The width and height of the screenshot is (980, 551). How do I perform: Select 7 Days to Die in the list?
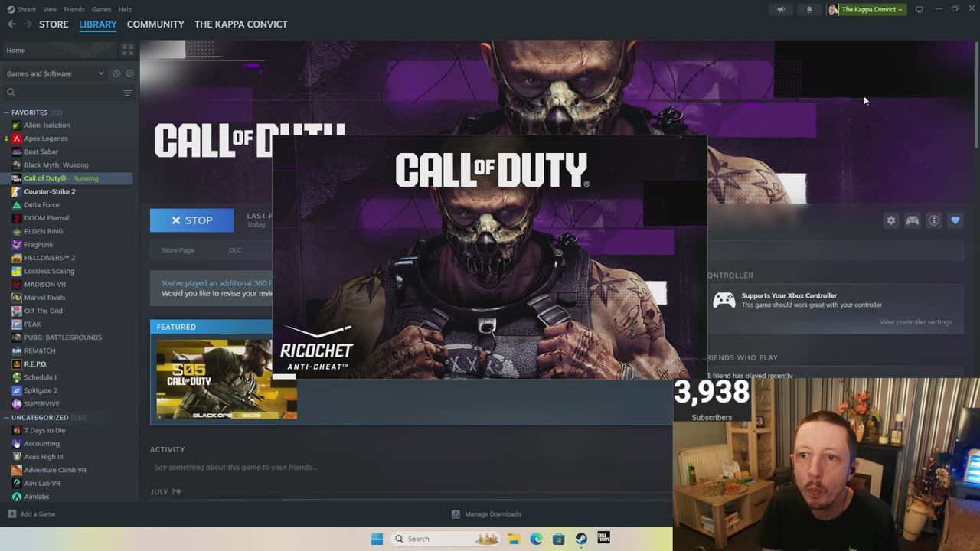click(x=44, y=430)
